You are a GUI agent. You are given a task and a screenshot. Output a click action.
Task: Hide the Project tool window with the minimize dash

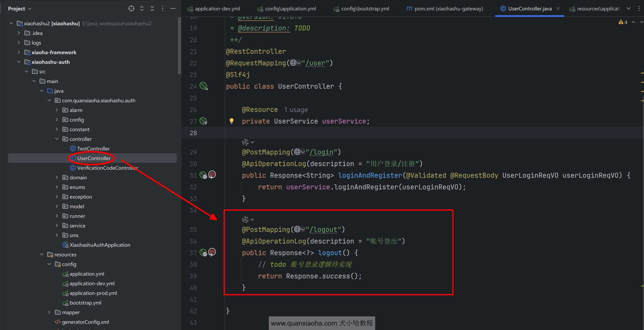pyautogui.click(x=173, y=8)
